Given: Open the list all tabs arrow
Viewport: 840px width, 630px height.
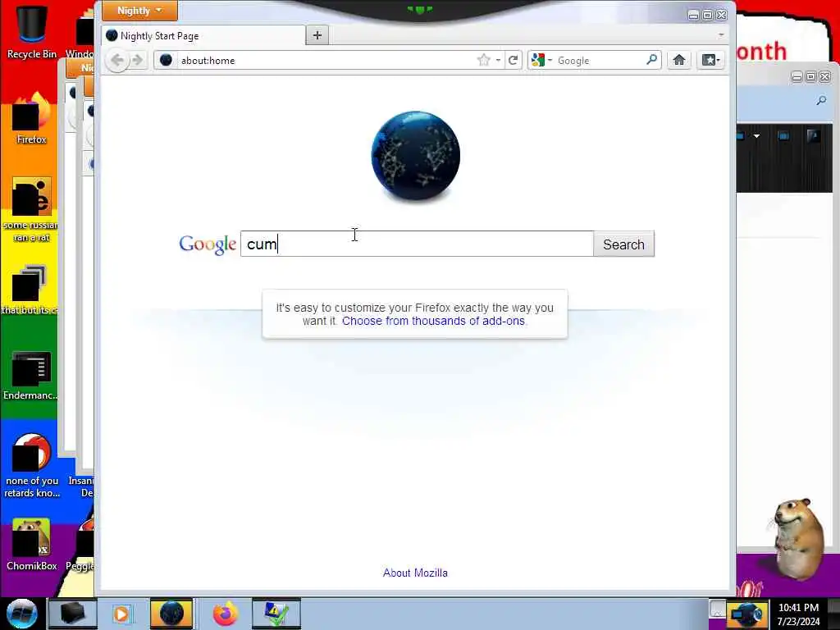Looking at the screenshot, I should tap(721, 34).
